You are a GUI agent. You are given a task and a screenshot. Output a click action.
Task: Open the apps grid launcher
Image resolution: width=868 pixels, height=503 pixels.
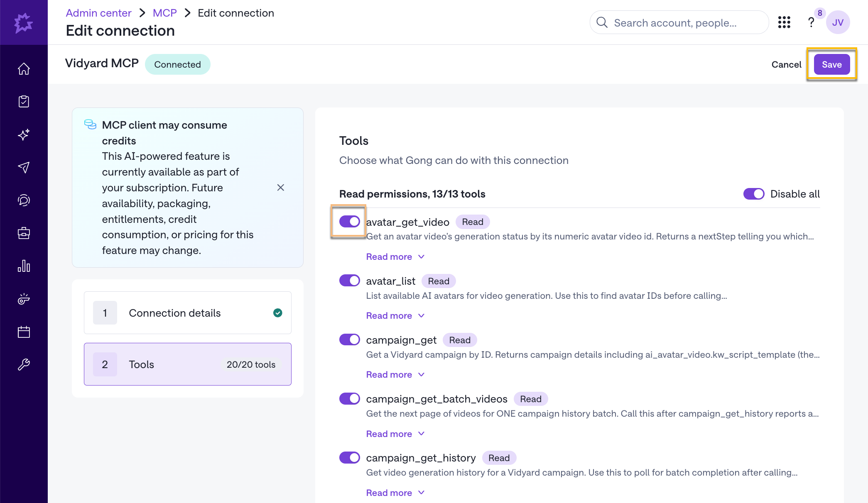click(784, 22)
